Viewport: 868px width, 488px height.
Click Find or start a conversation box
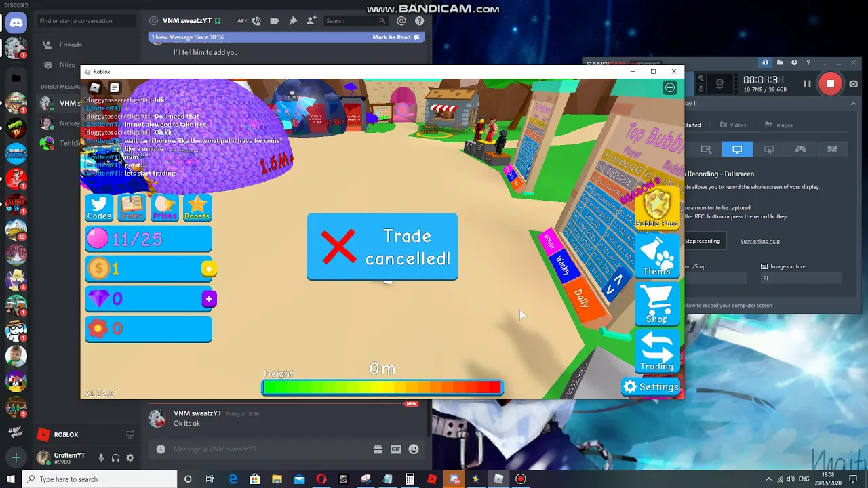tap(85, 21)
